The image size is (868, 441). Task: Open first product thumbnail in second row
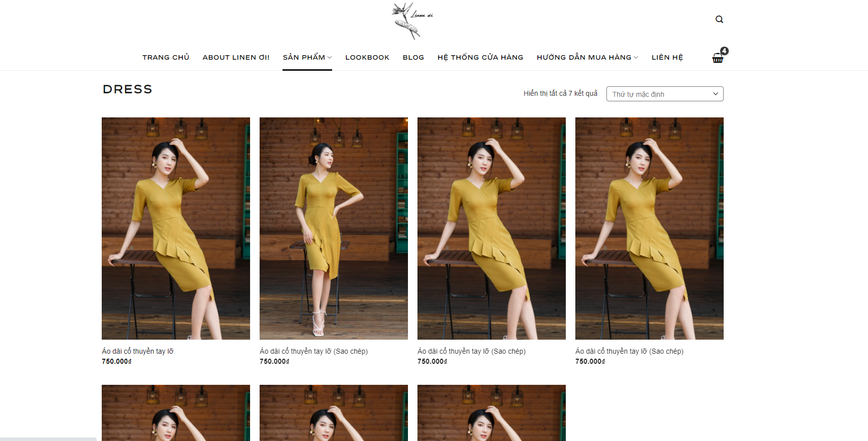[x=175, y=412]
